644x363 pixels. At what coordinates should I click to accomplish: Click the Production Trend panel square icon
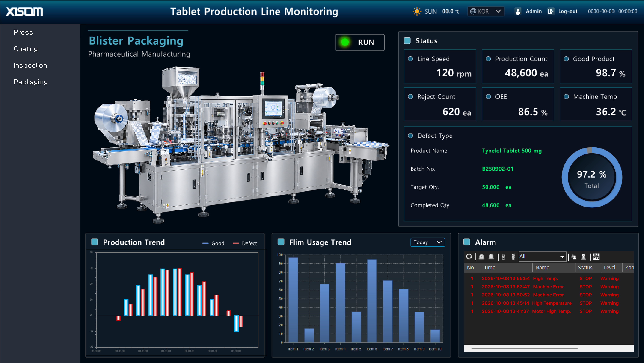pos(95,242)
